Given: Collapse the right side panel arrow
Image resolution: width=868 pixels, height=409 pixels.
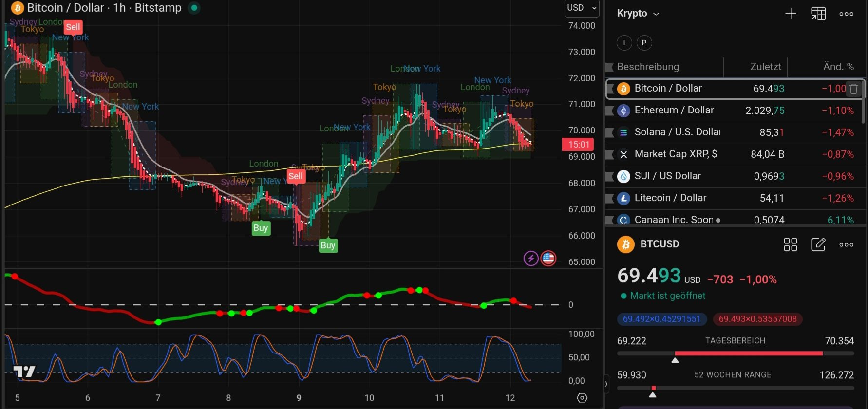Looking at the screenshot, I should point(606,384).
